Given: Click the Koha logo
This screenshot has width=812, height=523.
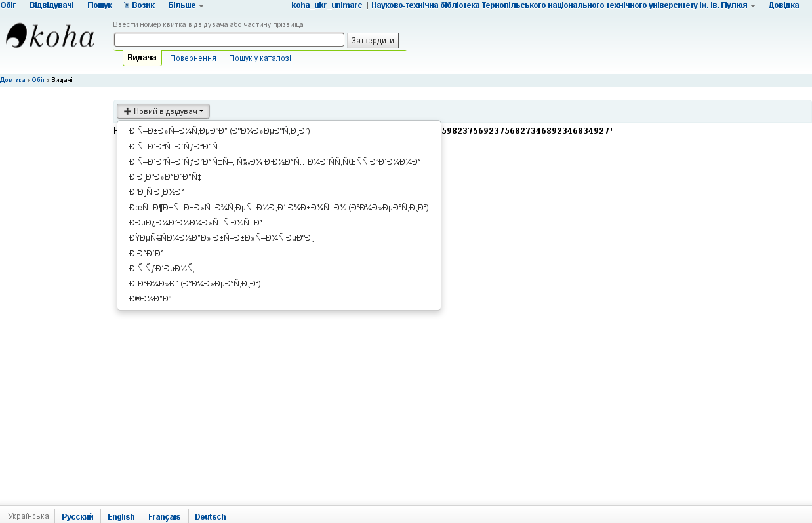Looking at the screenshot, I should pos(50,36).
